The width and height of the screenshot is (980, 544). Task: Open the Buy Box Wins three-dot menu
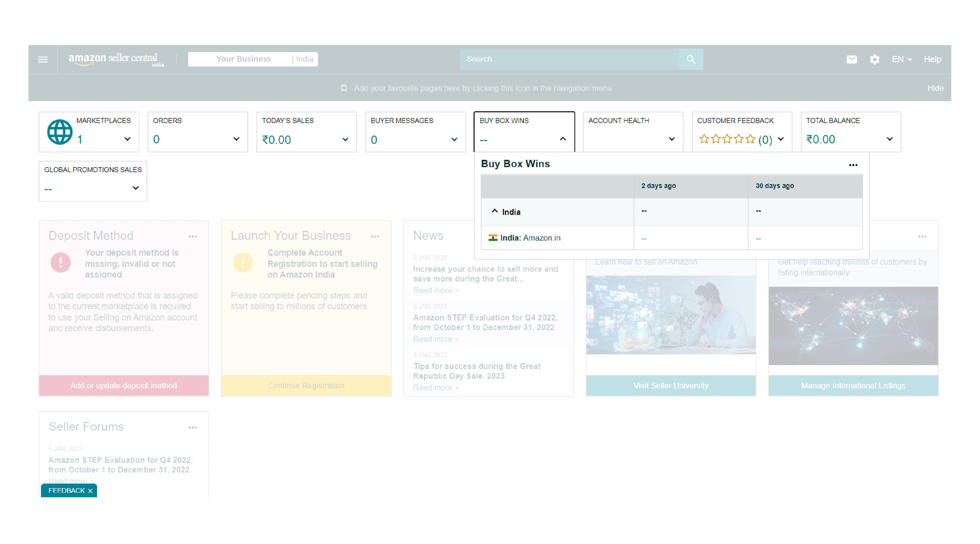click(853, 165)
